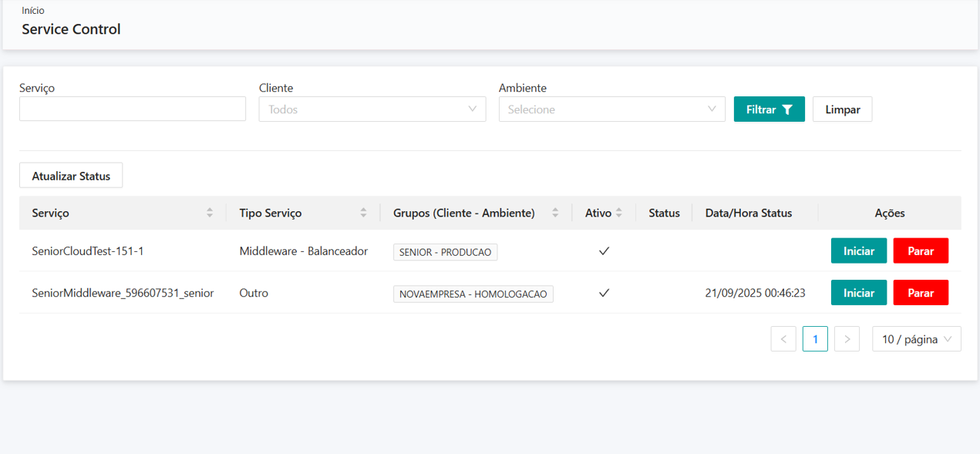Viewport: 980px width, 454px height.
Task: Start SeniorCloudTest-151-1 with Iniciar
Action: [859, 251]
